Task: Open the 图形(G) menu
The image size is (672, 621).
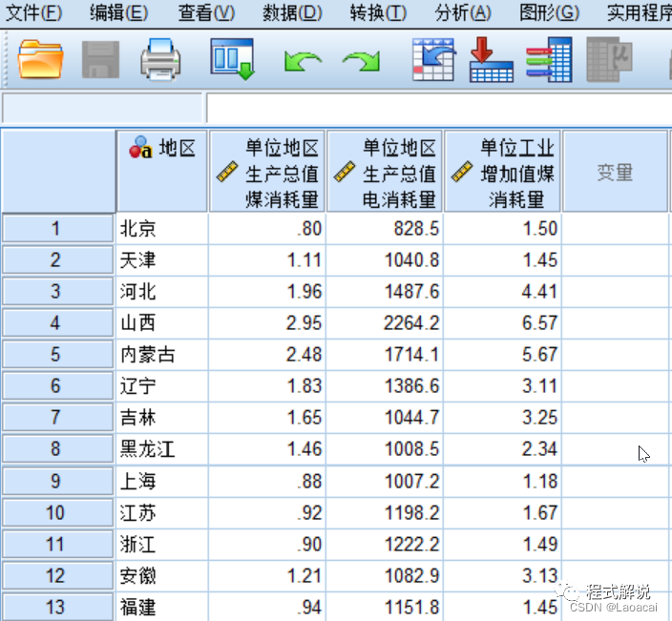Action: point(549,12)
